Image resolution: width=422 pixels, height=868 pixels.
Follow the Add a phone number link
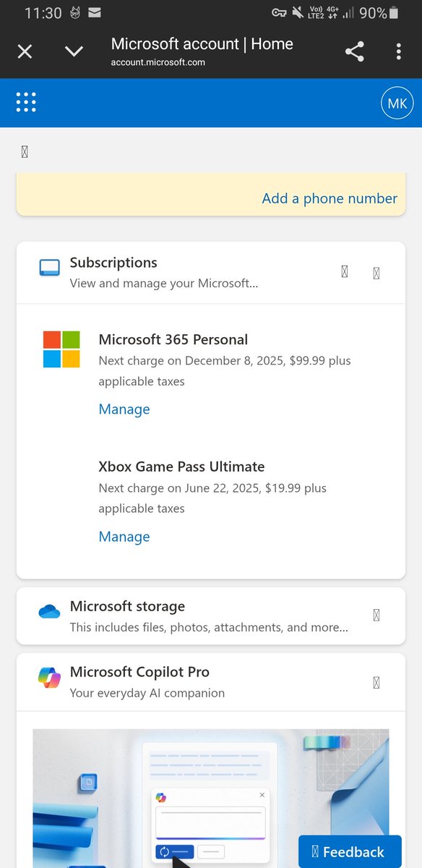pyautogui.click(x=330, y=198)
